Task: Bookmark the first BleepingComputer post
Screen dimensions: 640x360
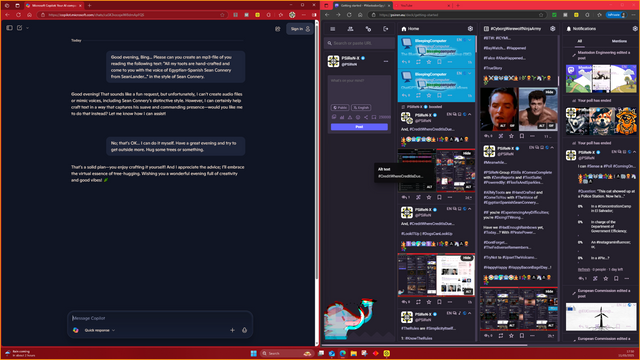Action: (439, 62)
